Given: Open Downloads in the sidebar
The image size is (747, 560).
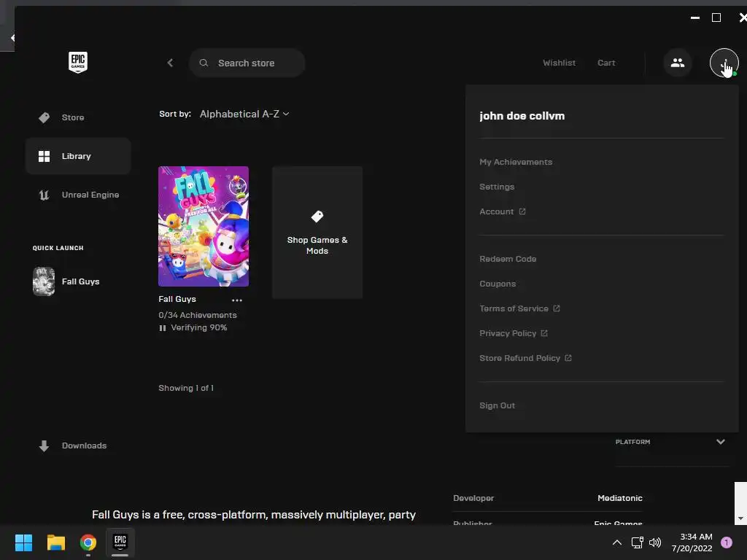Looking at the screenshot, I should click(78, 446).
